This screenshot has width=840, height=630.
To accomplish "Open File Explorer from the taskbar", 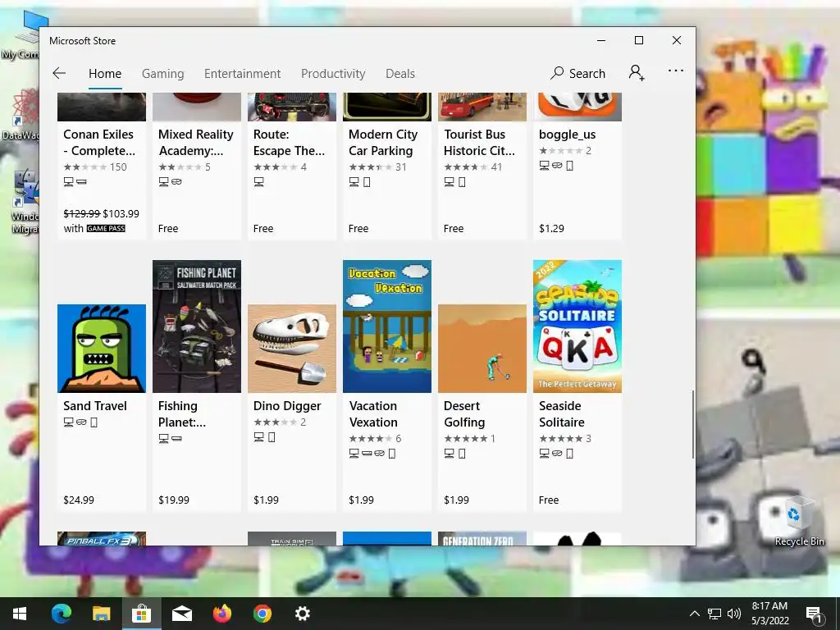I will 101,614.
